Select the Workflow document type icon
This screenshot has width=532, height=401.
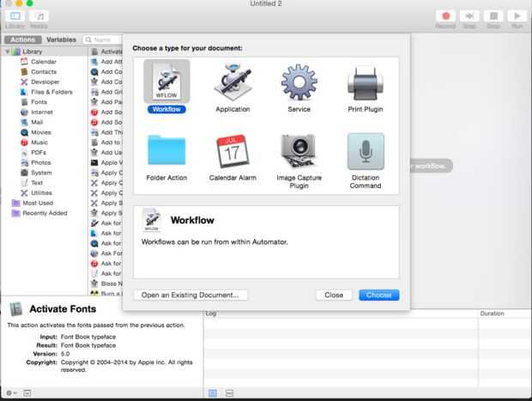click(x=166, y=82)
